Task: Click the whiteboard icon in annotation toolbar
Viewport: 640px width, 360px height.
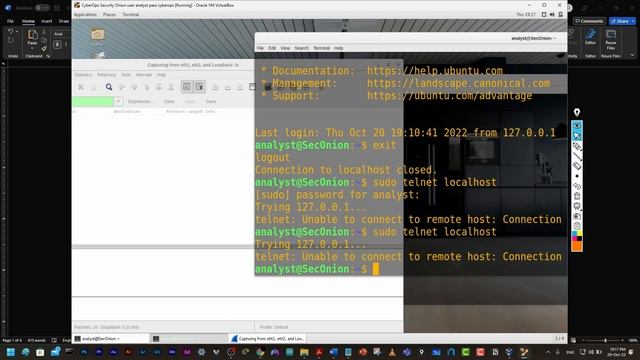Action: 577,206
